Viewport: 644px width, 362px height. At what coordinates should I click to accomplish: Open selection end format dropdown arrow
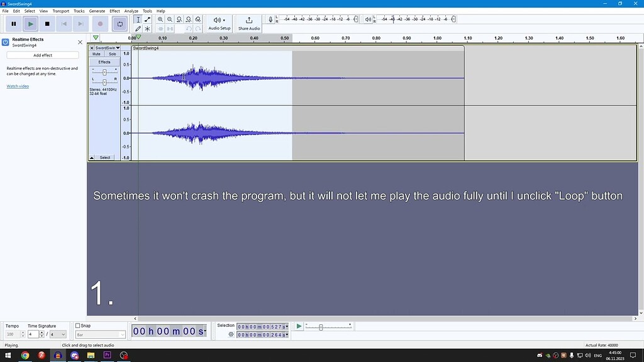[x=287, y=335]
